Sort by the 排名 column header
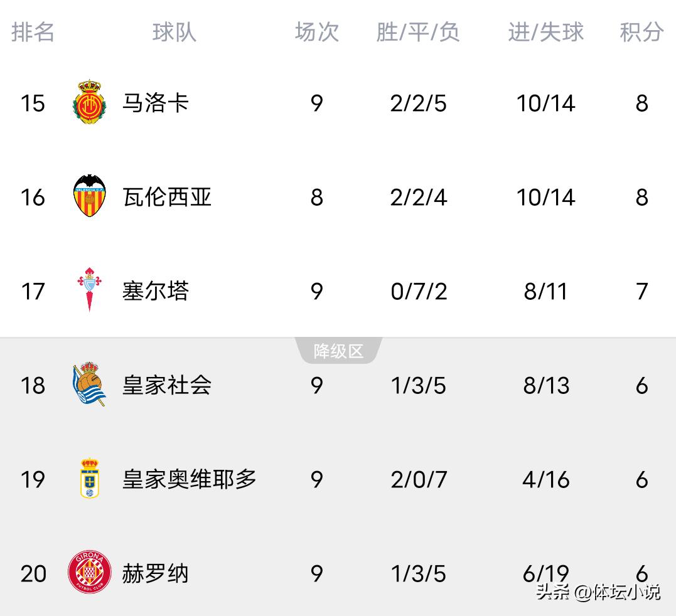Viewport: 676px width, 616px height. [x=33, y=32]
